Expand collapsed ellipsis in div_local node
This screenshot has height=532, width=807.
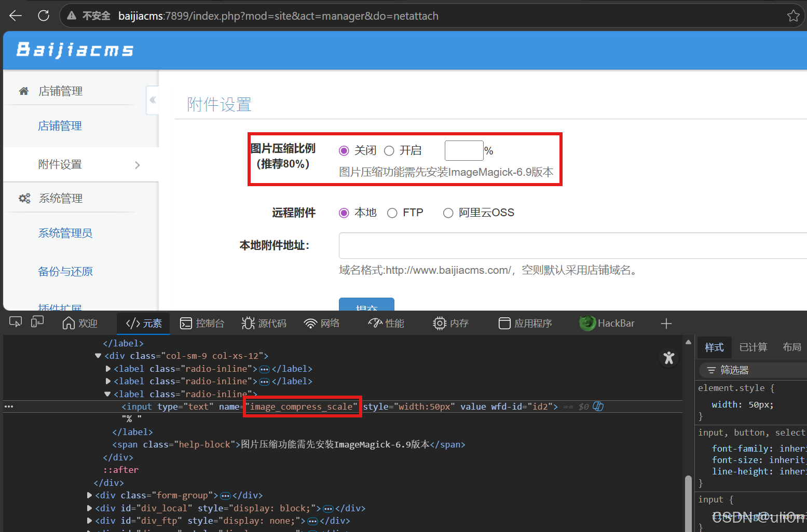coord(328,509)
